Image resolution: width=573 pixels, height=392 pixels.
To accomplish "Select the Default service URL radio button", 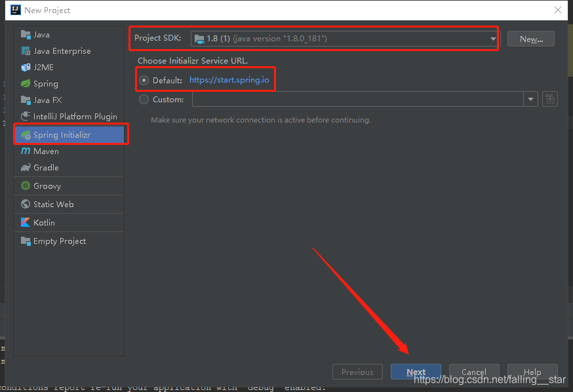I will pos(144,80).
